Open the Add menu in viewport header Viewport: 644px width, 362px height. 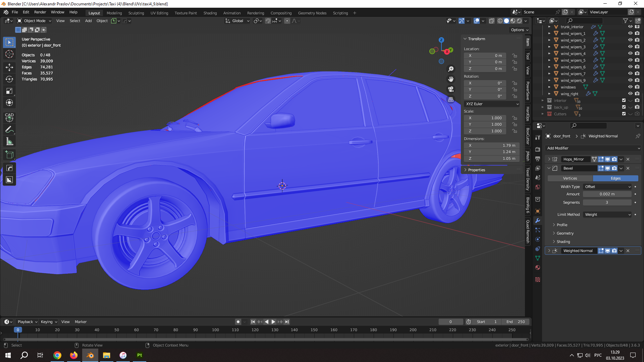[x=88, y=21]
